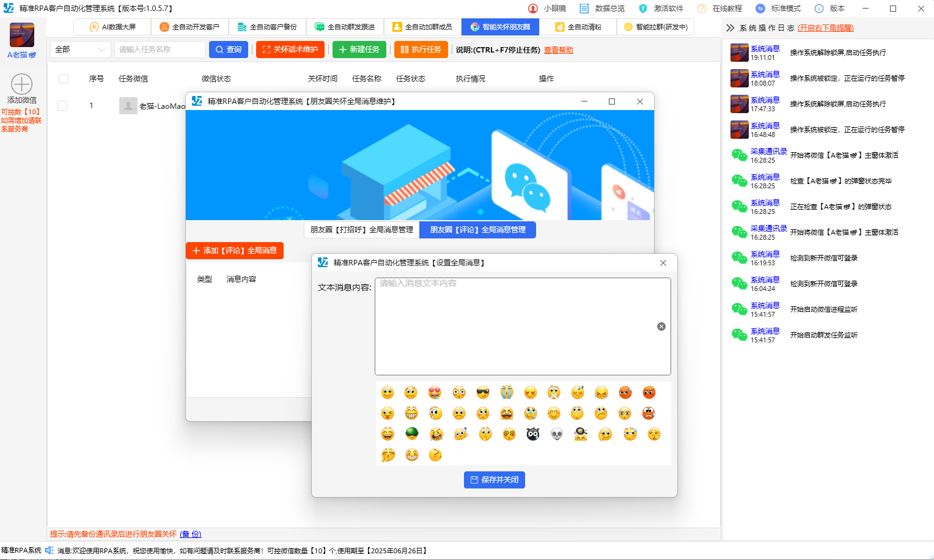Viewport: 934px width, 560px height.
Task: Click the orange 执行任务 button
Action: 421,50
